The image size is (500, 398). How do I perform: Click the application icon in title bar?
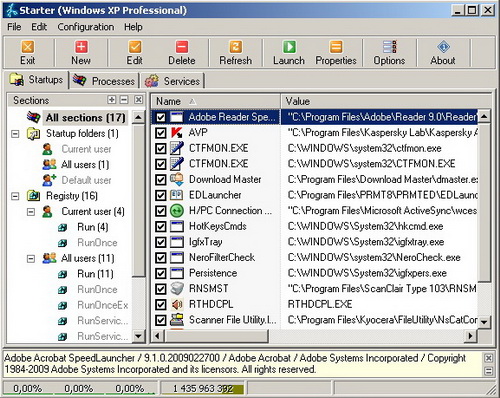tap(12, 10)
